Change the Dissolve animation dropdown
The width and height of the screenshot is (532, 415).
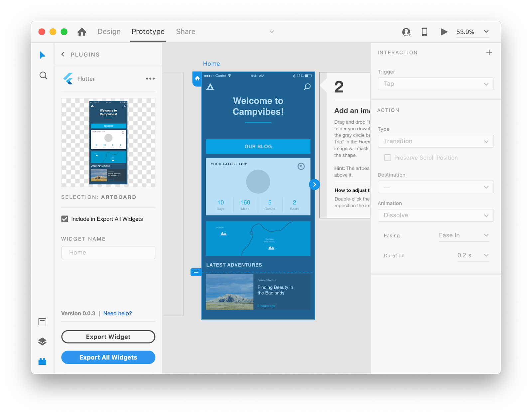436,215
